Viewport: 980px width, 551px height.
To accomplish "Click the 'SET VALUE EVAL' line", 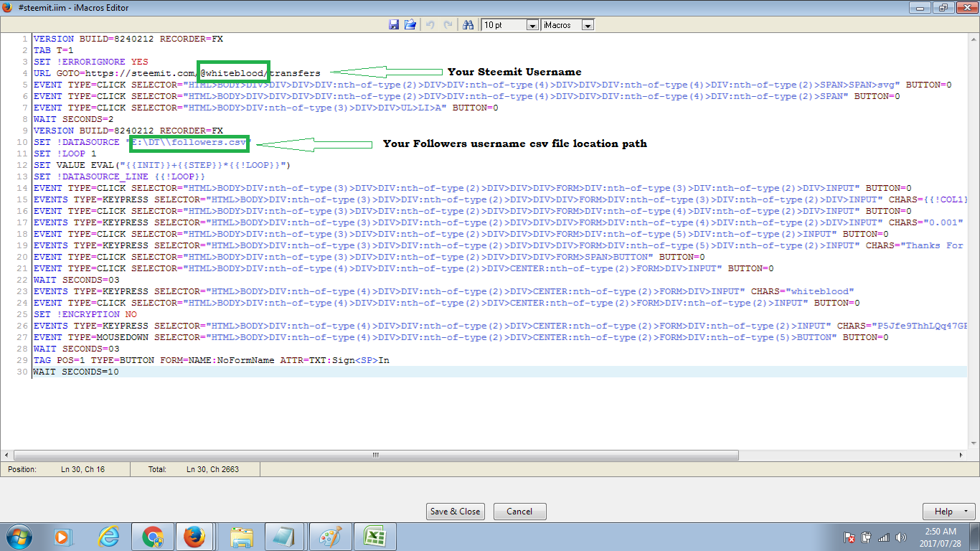I will pos(162,165).
